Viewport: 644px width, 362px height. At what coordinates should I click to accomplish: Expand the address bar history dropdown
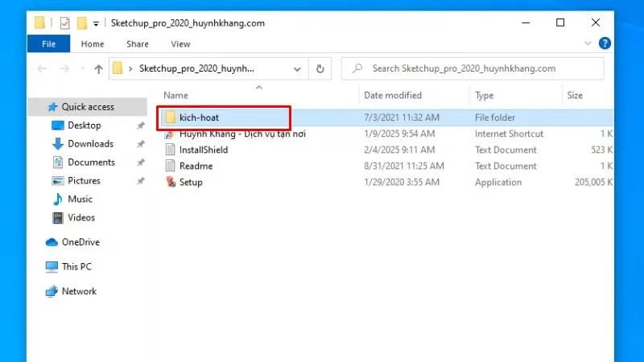[298, 69]
